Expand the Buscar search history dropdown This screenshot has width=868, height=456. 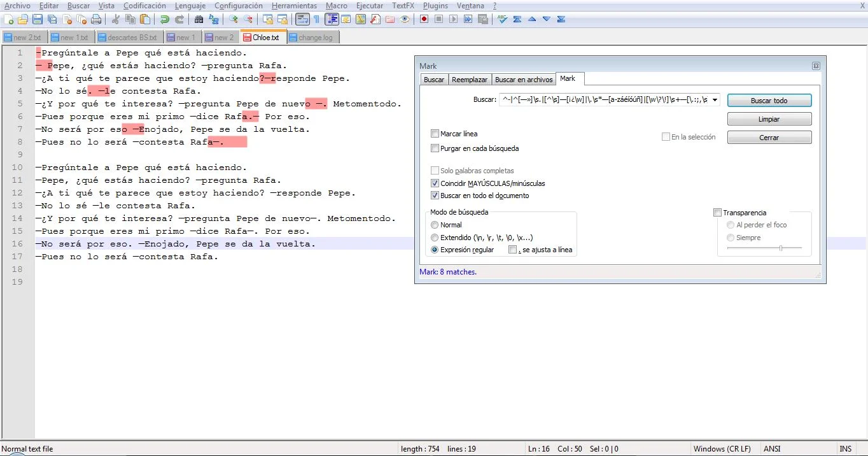pos(715,100)
